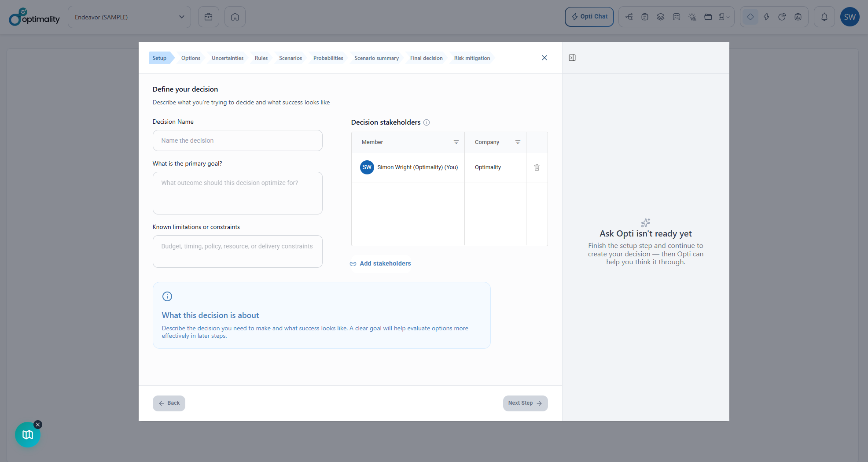Image resolution: width=868 pixels, height=462 pixels.
Task: Open the Company column filter
Action: click(518, 142)
